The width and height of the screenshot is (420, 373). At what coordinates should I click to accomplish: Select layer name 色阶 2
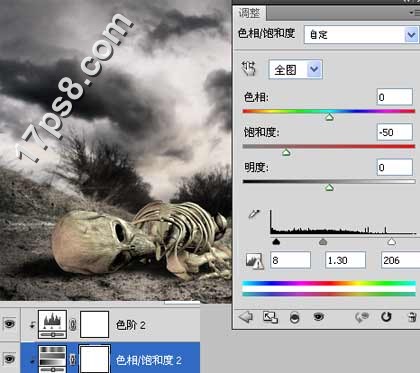pyautogui.click(x=131, y=325)
